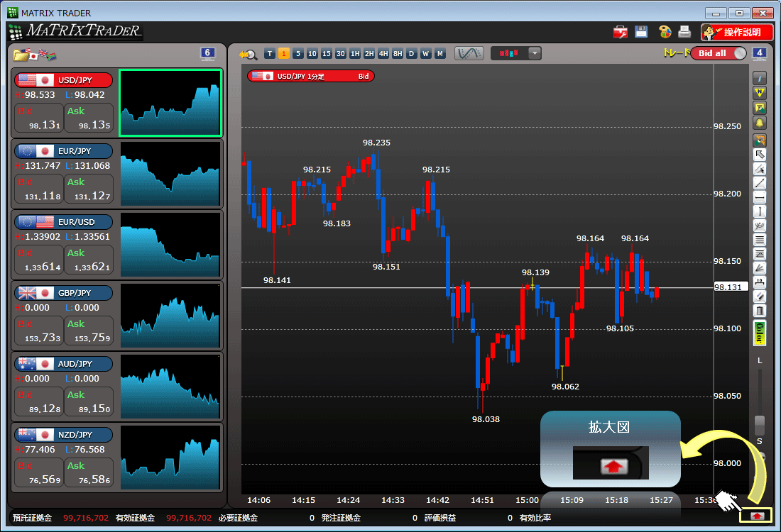Click EUR/JPY Bid price 131.118

(x=39, y=189)
